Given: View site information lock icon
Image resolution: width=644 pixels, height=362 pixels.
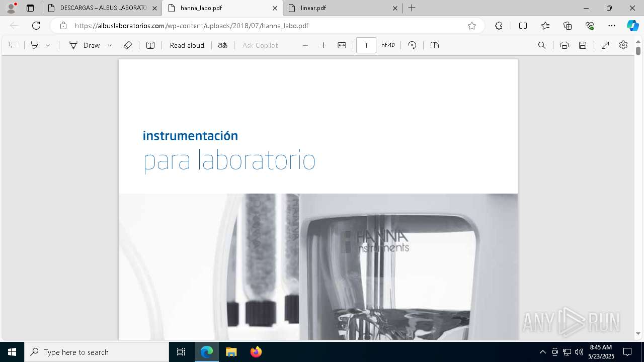Looking at the screenshot, I should click(63, 26).
